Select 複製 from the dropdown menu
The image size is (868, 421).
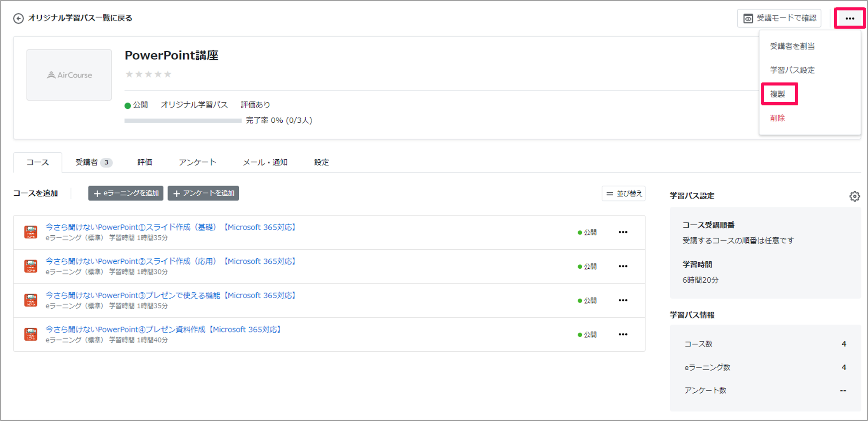click(x=778, y=94)
